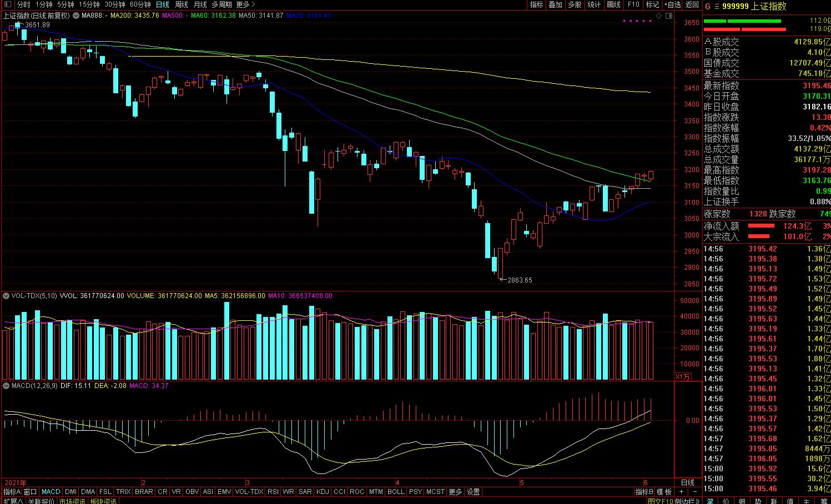
Task: Switch to the 5分钟 chart period
Action: (x=66, y=4)
